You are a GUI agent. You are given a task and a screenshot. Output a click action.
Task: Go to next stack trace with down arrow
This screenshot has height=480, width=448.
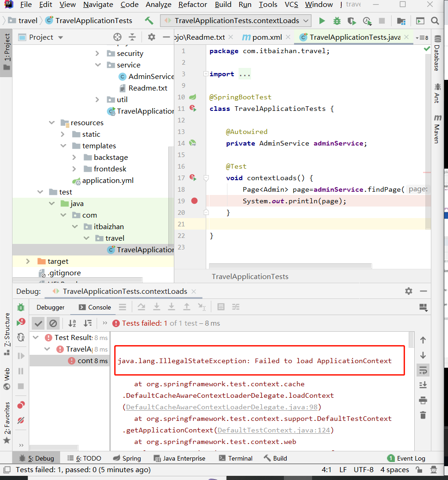[x=423, y=355]
